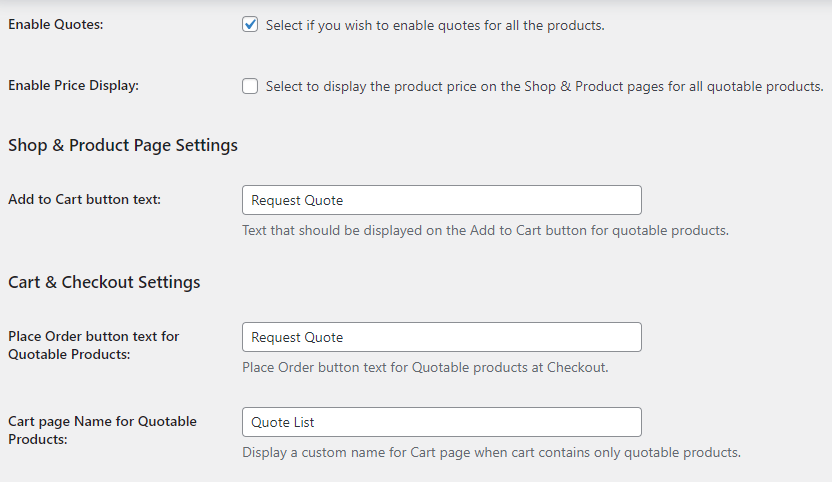Click the 'Shop & Product Page Settings' heading

pos(123,145)
